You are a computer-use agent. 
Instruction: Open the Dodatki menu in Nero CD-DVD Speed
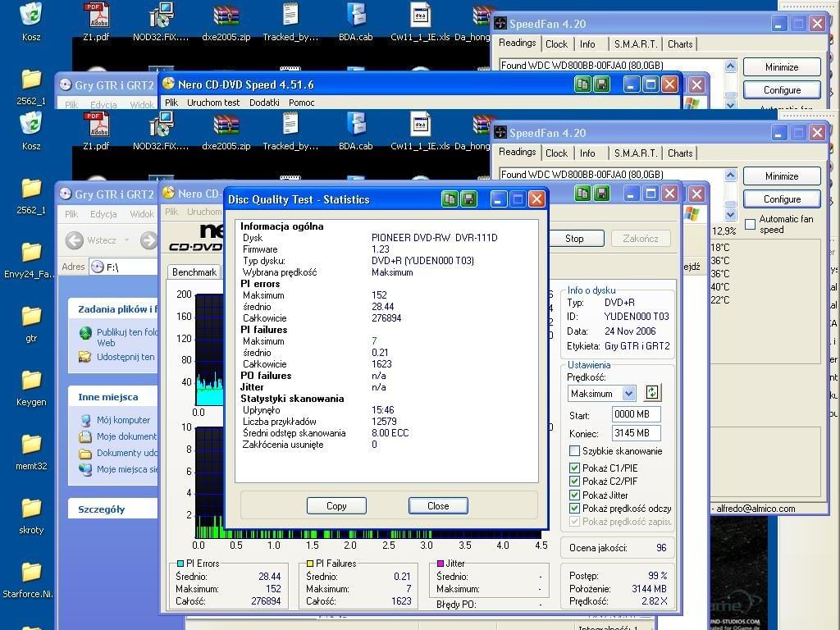[264, 103]
